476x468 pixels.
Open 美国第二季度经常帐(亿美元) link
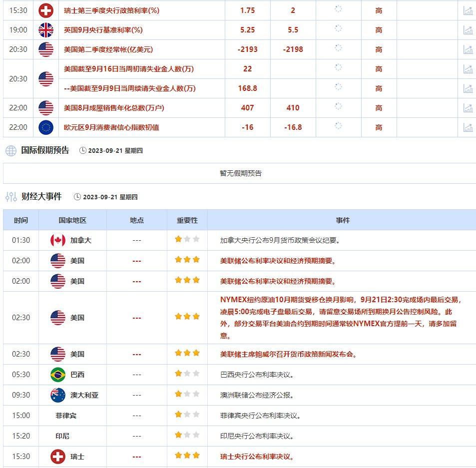click(x=108, y=49)
